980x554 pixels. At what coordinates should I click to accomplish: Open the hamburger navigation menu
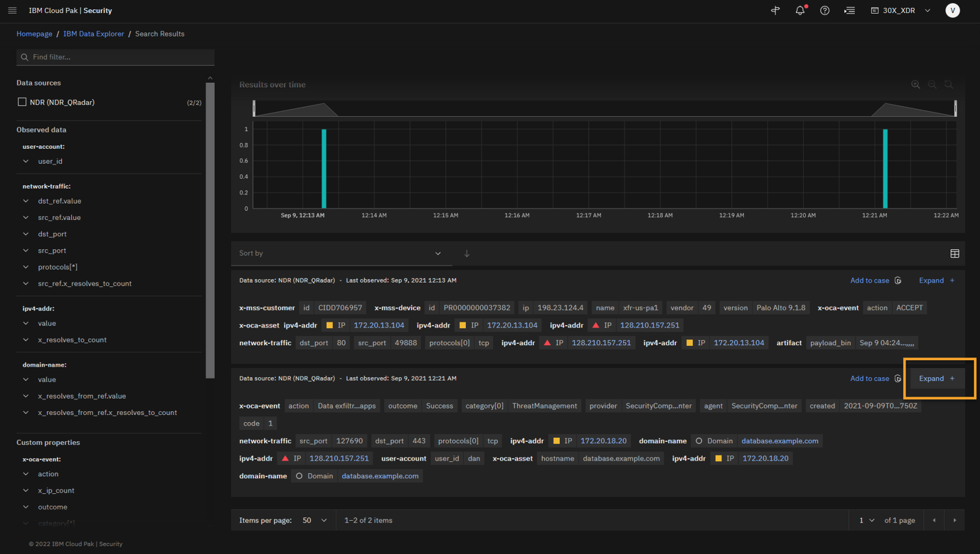click(12, 10)
